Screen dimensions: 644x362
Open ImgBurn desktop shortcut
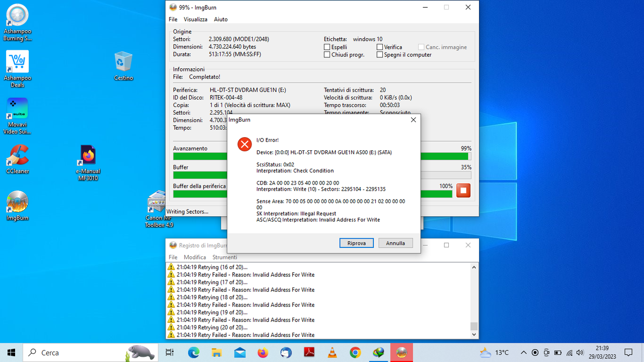click(18, 206)
